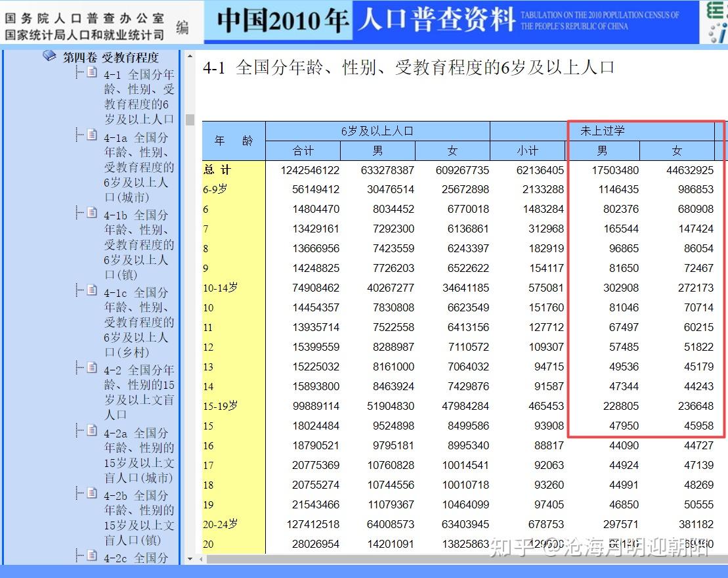Click the sidebar vertical scrollbar thumb
This screenshot has width=728, height=578.
[x=190, y=120]
